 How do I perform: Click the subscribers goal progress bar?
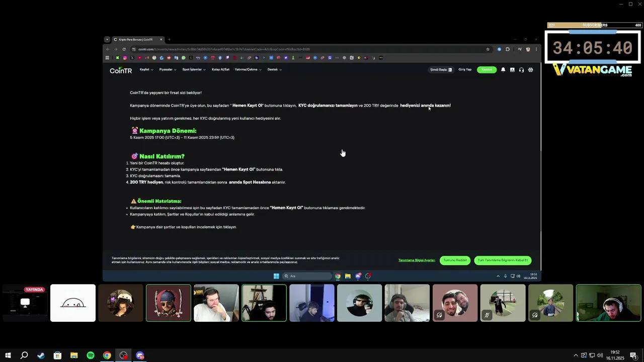595,25
